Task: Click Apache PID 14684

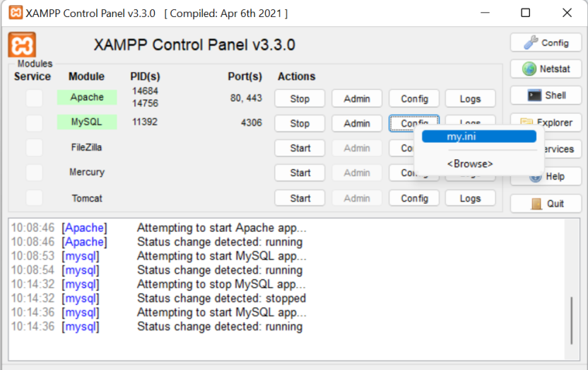Action: tap(145, 91)
